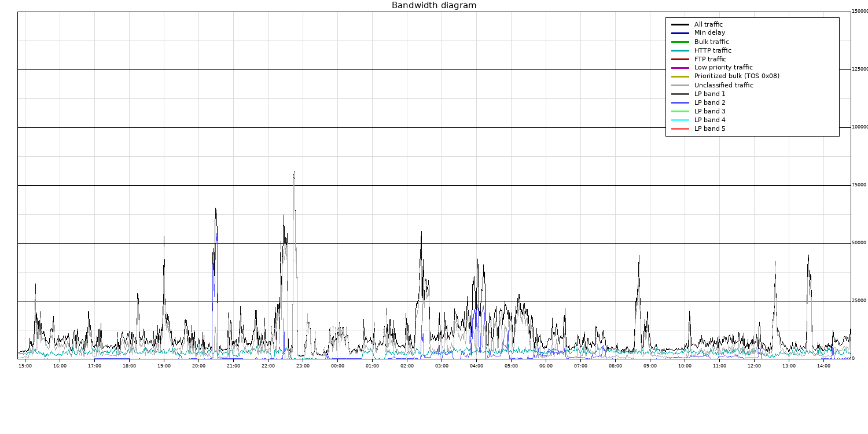Screen dimensions: 868x434
Task: Click the gray "Unclassified traffic" legend swatch
Action: coord(680,85)
